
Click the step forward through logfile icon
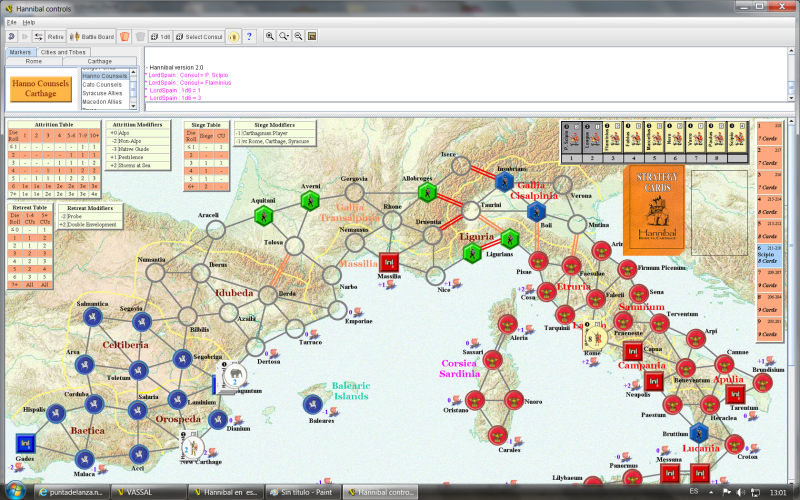click(x=24, y=36)
